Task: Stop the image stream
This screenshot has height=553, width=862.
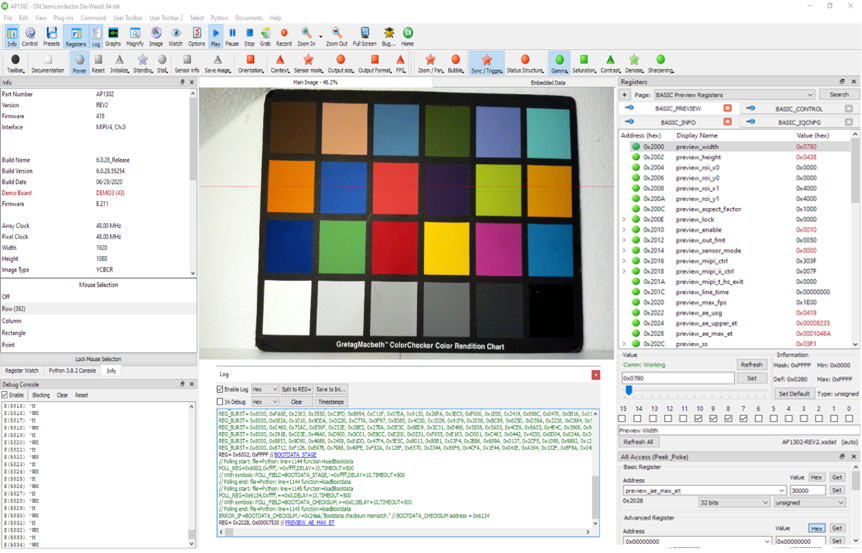Action: [249, 36]
